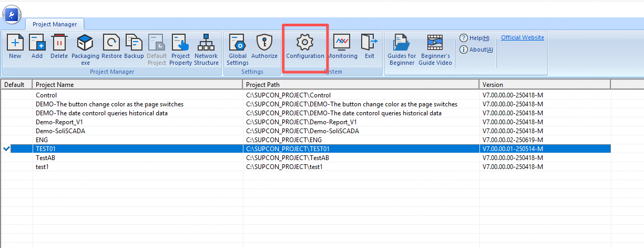Open the Official Website link

click(522, 37)
